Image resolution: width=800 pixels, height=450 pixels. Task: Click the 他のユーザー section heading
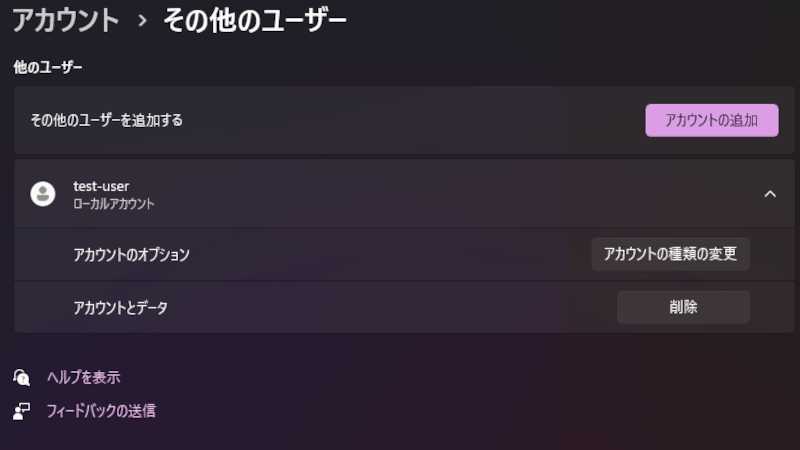click(48, 68)
